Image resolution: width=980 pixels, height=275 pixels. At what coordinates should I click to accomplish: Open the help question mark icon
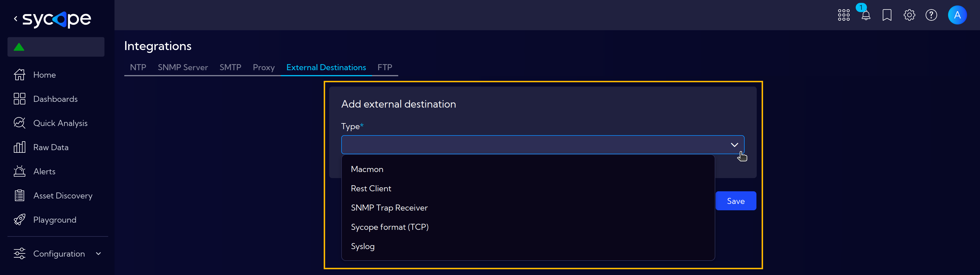[x=931, y=15]
